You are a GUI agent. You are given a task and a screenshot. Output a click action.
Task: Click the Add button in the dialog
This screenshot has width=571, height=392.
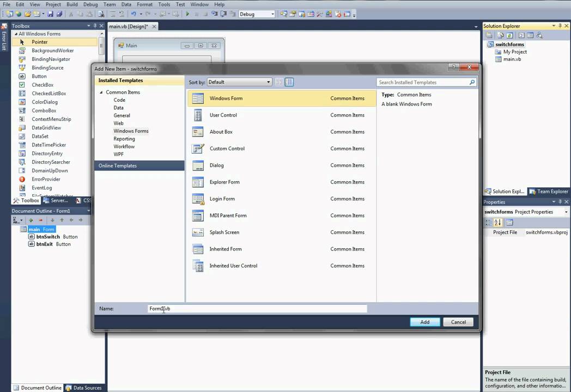(424, 322)
